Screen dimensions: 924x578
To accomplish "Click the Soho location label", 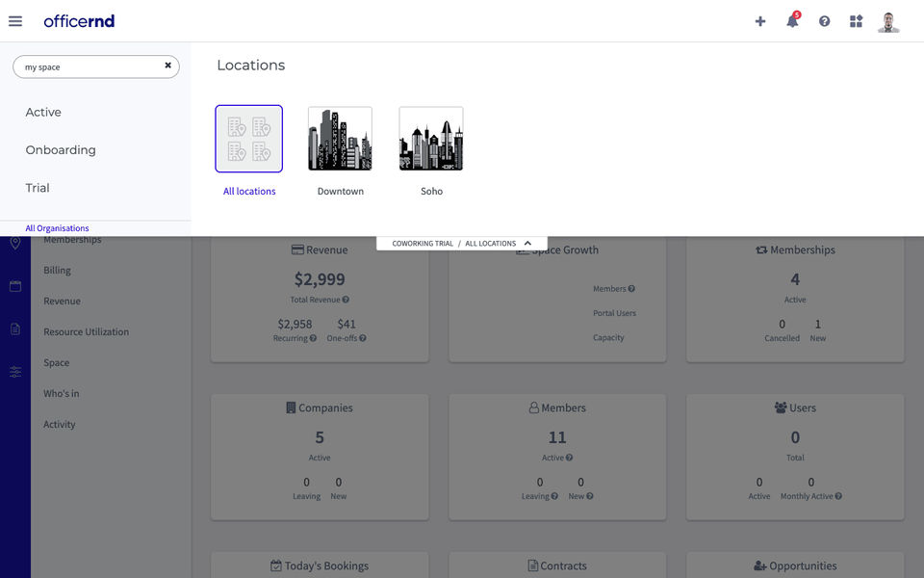I will (x=431, y=191).
